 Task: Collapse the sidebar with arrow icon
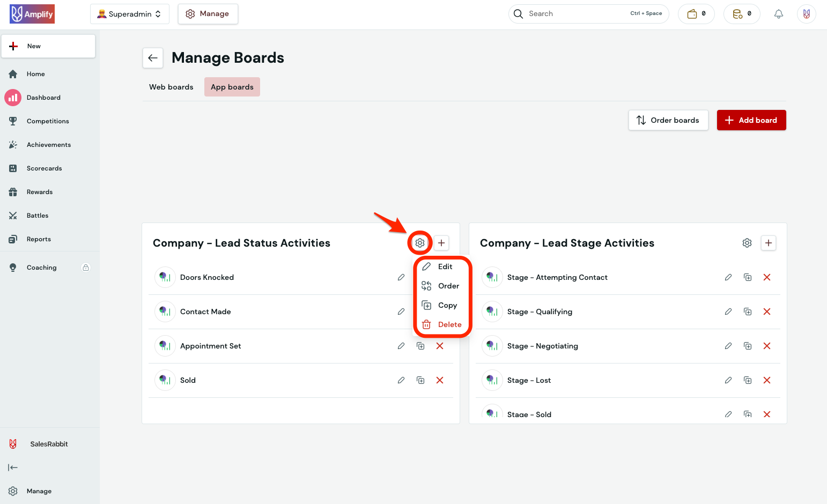pyautogui.click(x=13, y=467)
